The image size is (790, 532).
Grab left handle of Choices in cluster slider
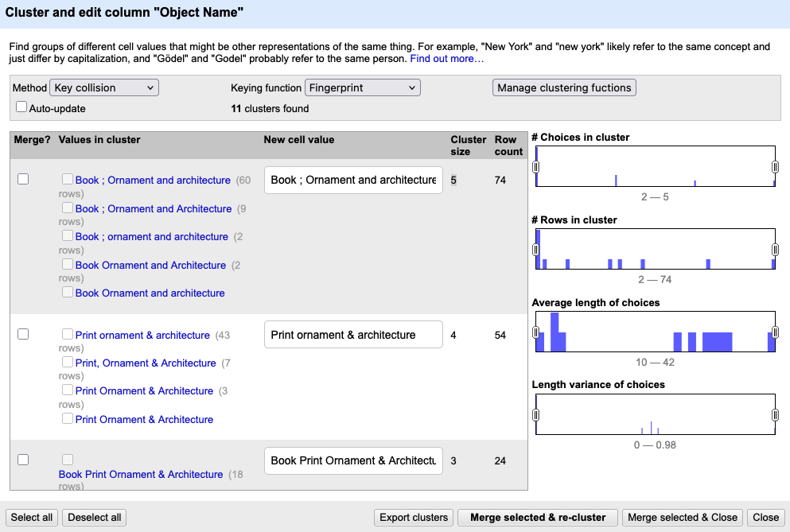click(x=536, y=167)
